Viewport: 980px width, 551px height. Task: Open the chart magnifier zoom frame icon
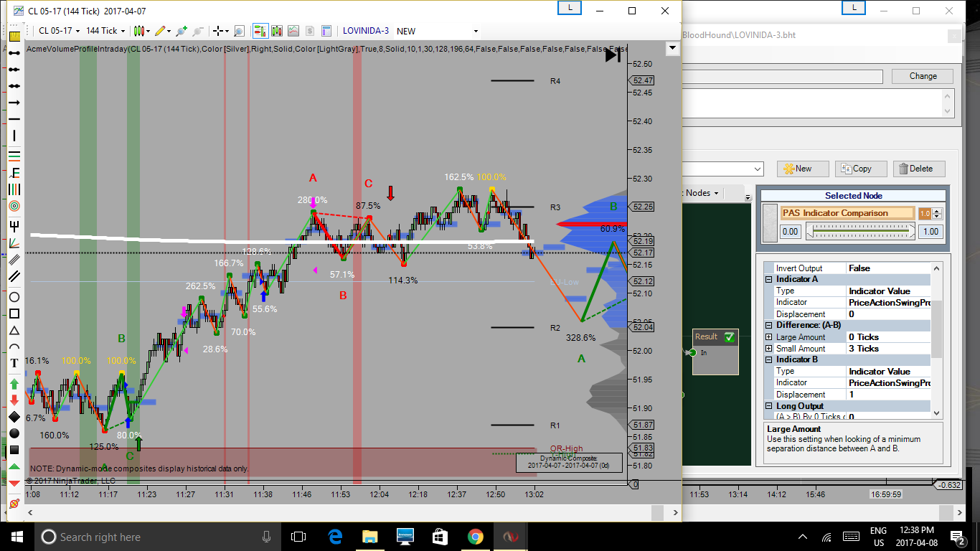pyautogui.click(x=239, y=31)
